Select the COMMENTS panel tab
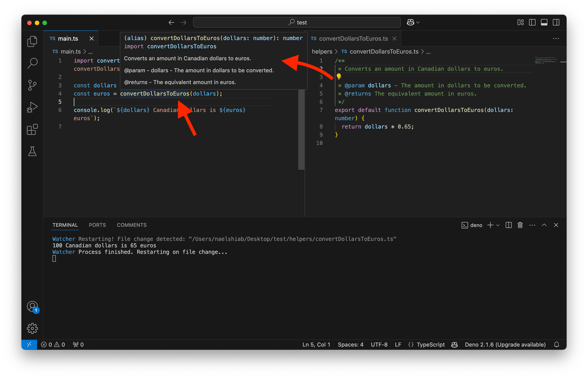 point(132,225)
